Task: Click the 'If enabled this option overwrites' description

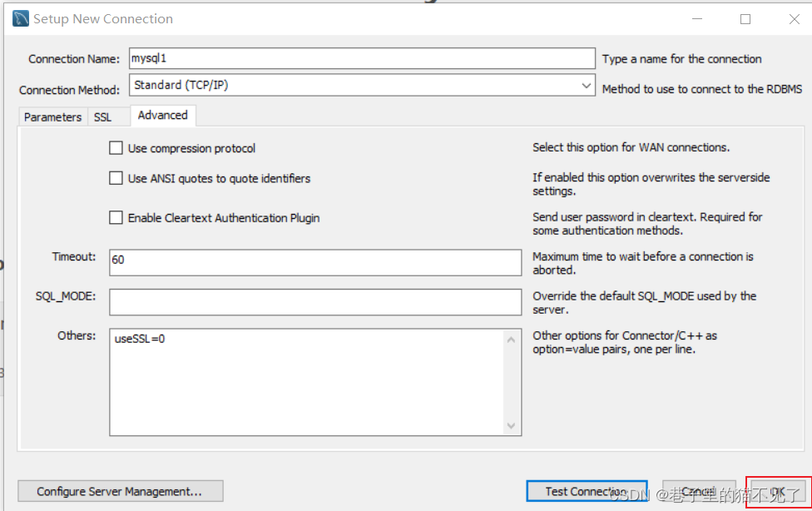Action: click(x=651, y=184)
